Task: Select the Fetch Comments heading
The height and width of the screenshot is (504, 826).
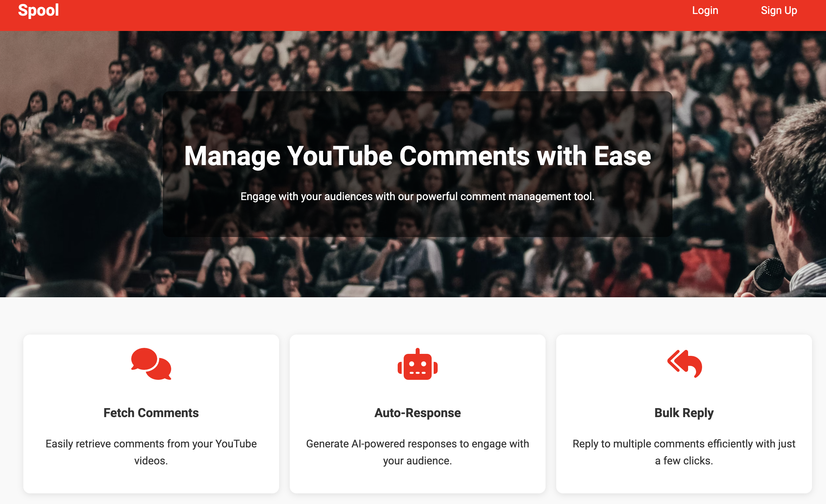Action: pos(151,413)
